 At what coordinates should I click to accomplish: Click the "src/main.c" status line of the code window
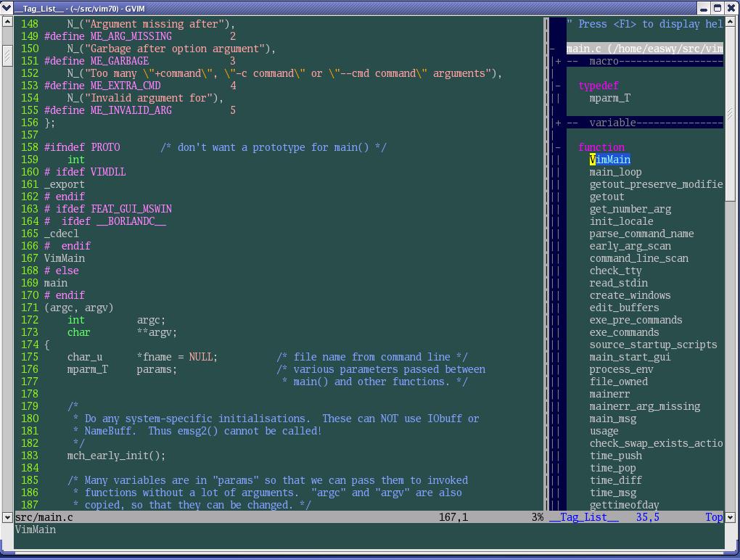coord(279,517)
